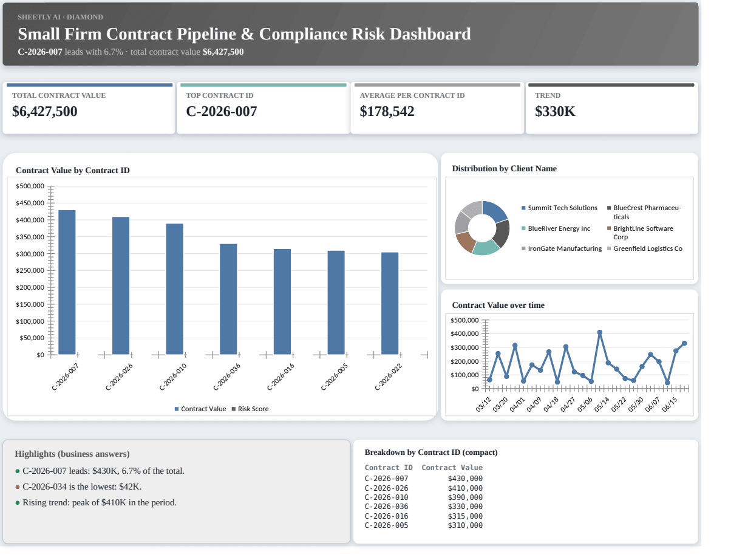Screen dimensions: 745x560
Task: Click the $410,000 value in table
Action: [x=465, y=488]
